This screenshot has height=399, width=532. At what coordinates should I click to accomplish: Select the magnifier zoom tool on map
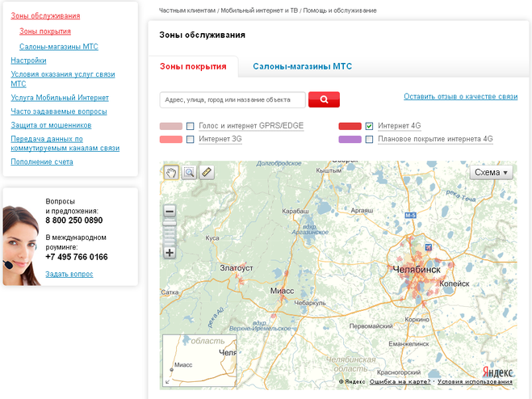189,172
